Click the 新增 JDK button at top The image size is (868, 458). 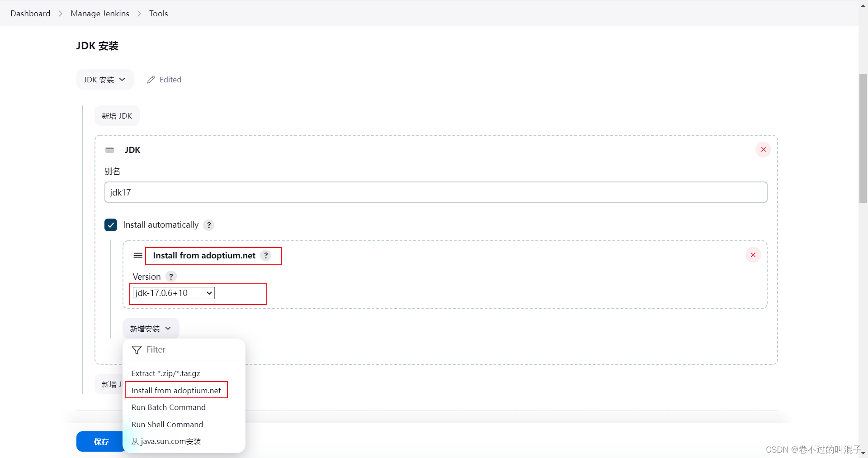pos(117,116)
